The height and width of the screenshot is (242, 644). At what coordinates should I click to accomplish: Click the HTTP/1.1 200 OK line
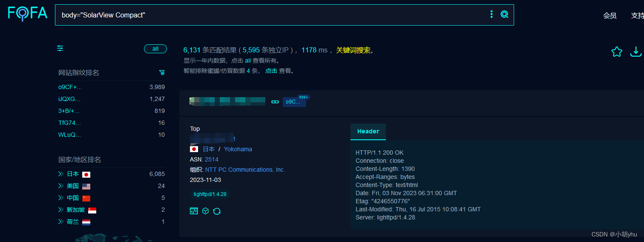click(379, 153)
